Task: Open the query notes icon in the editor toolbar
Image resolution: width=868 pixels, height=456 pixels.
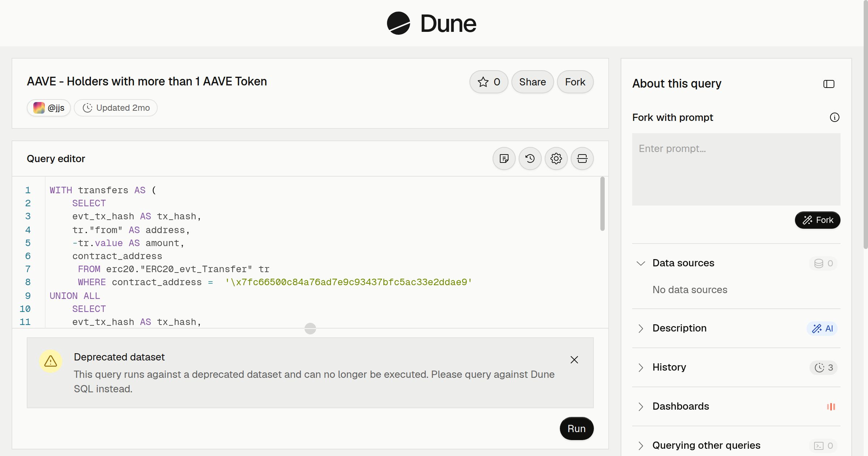Action: click(x=504, y=159)
